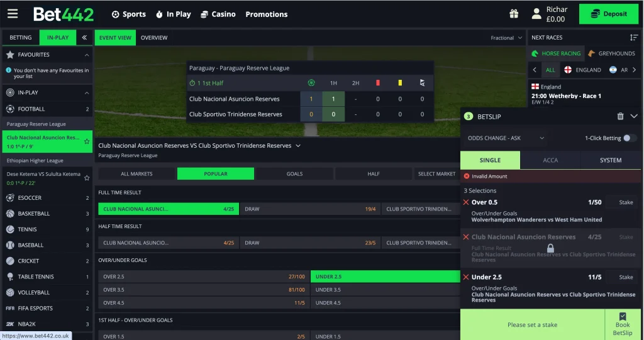Collapse the sidebar with double-chevron icon
Screen dimensions: 644x340
pyautogui.click(x=84, y=37)
